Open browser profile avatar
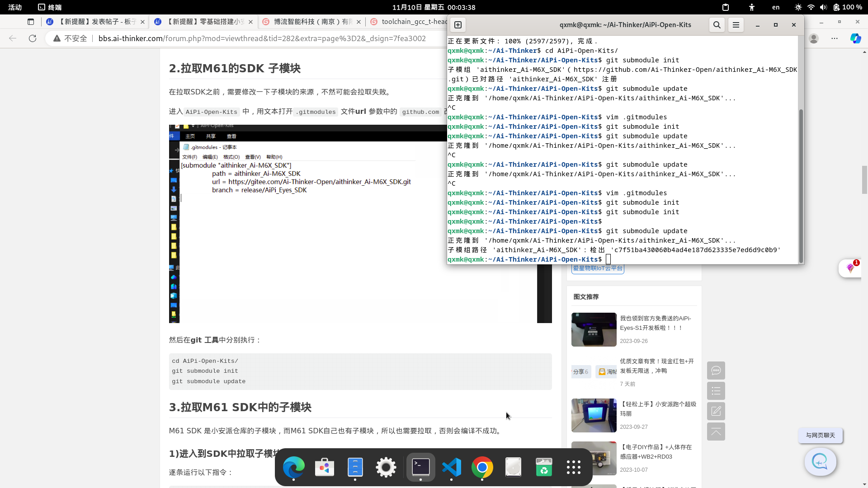The width and height of the screenshot is (868, 488). 814,38
